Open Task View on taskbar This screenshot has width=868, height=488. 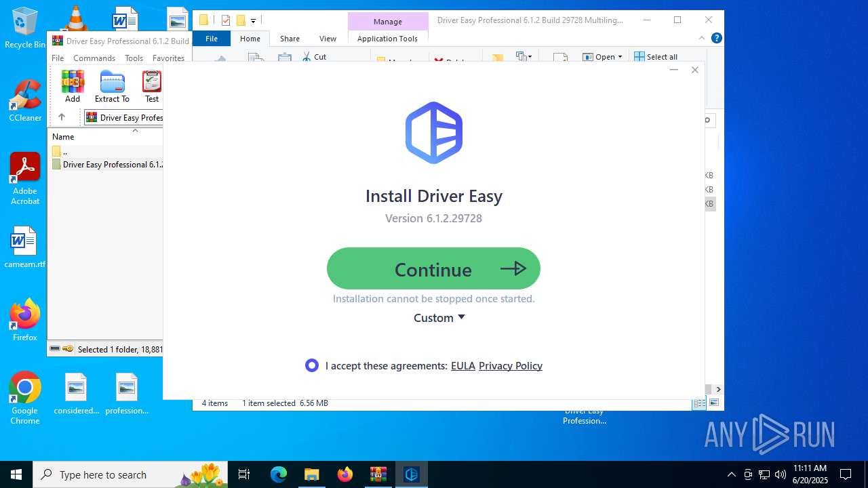coord(244,474)
